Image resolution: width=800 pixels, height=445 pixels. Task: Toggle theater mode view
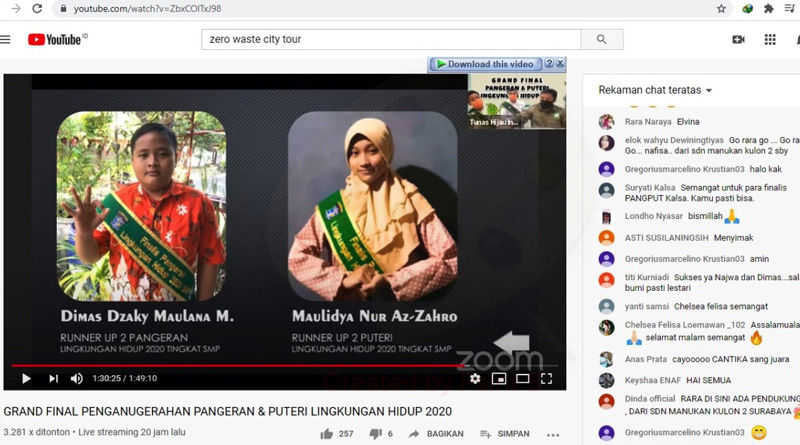click(x=522, y=379)
